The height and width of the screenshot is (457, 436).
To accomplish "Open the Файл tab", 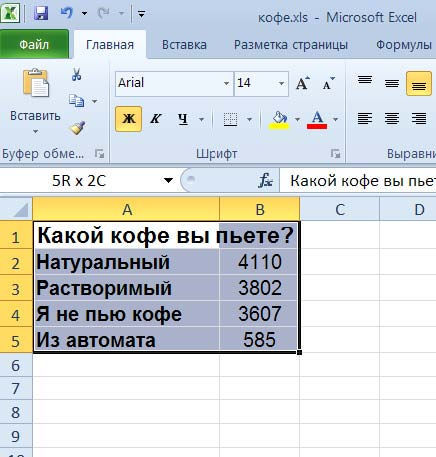I will pyautogui.click(x=34, y=44).
